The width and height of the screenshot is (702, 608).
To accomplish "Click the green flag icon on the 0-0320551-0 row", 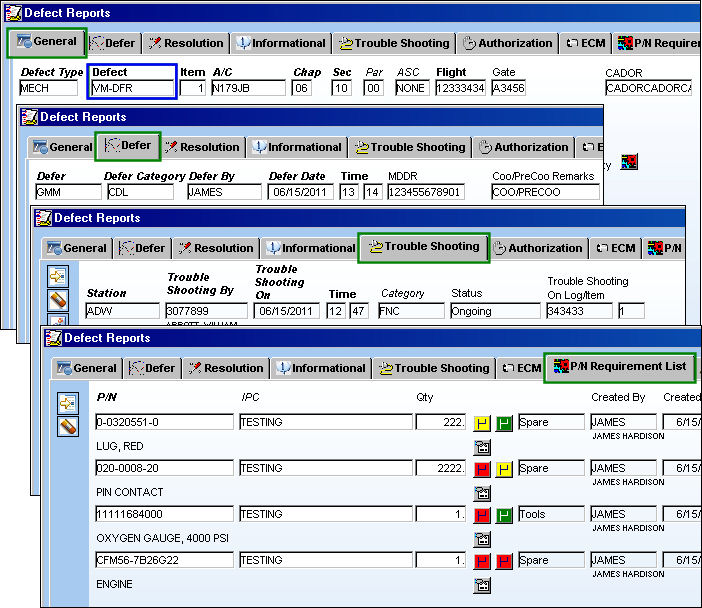I will (x=504, y=423).
